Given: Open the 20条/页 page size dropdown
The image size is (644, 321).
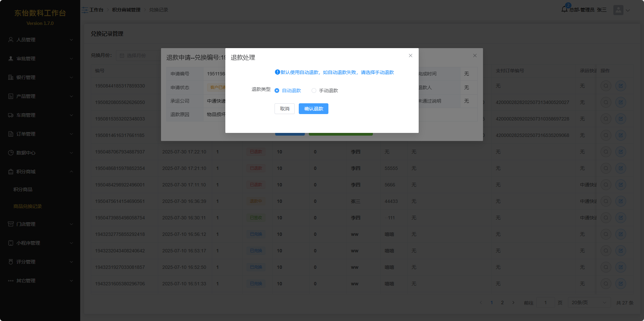Looking at the screenshot, I should tap(589, 302).
